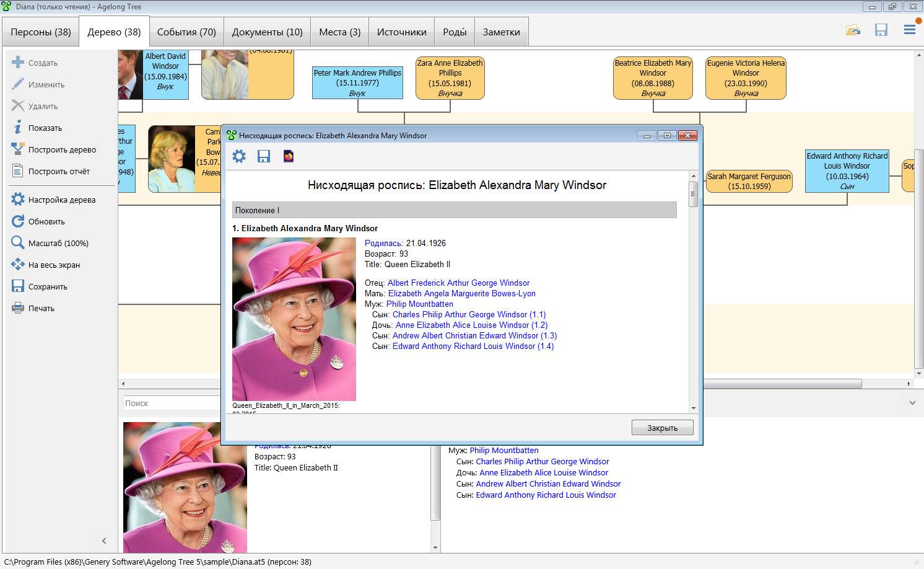Viewport: 924px width, 569px height.
Task: Click details panel scrollbar down arrow
Action: tap(435, 548)
